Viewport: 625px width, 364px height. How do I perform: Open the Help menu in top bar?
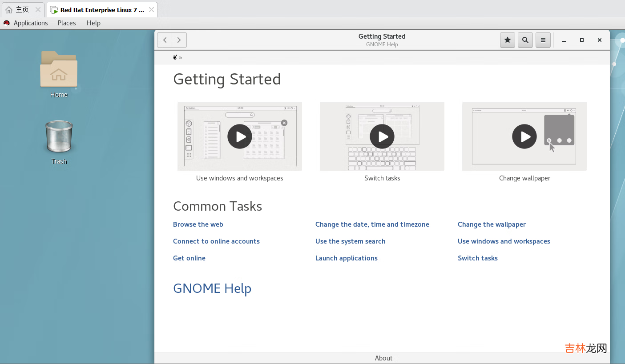coord(93,23)
